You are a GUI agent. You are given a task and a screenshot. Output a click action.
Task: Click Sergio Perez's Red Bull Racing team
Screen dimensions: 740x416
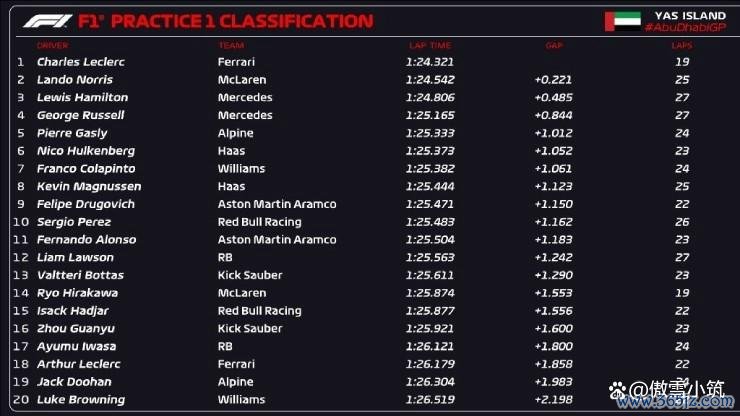coord(260,222)
